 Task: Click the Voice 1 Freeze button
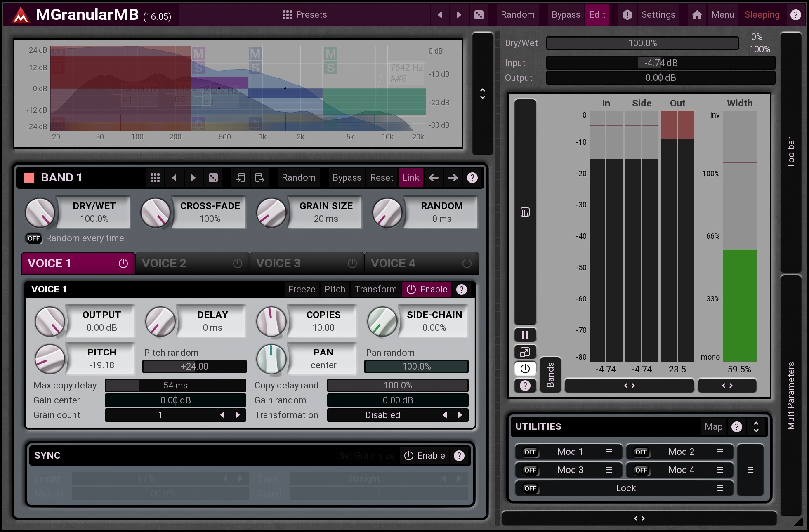click(302, 290)
